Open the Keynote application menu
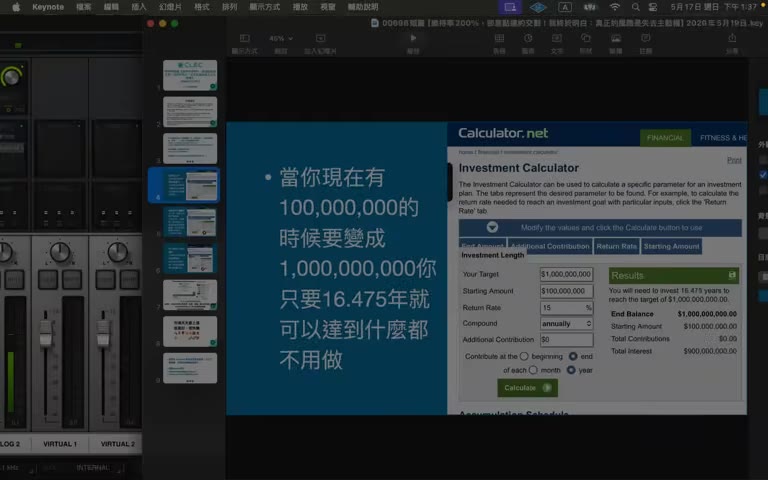 [48, 7]
